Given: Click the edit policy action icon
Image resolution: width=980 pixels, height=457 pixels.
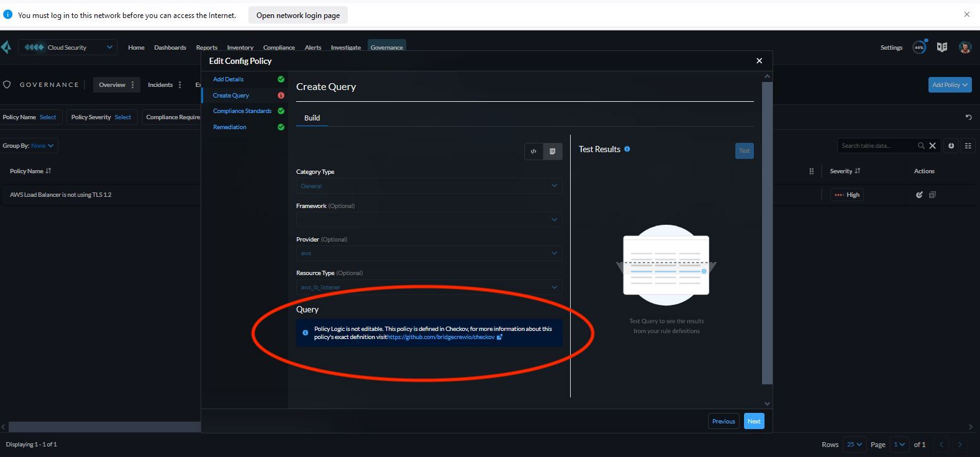Looking at the screenshot, I should tap(919, 195).
